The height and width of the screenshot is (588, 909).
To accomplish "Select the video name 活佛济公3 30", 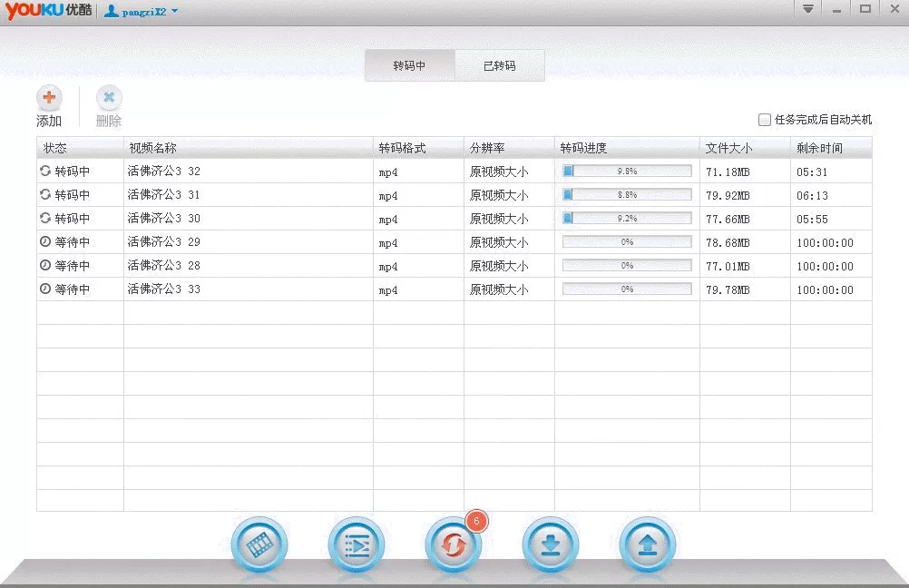I will pyautogui.click(x=163, y=218).
